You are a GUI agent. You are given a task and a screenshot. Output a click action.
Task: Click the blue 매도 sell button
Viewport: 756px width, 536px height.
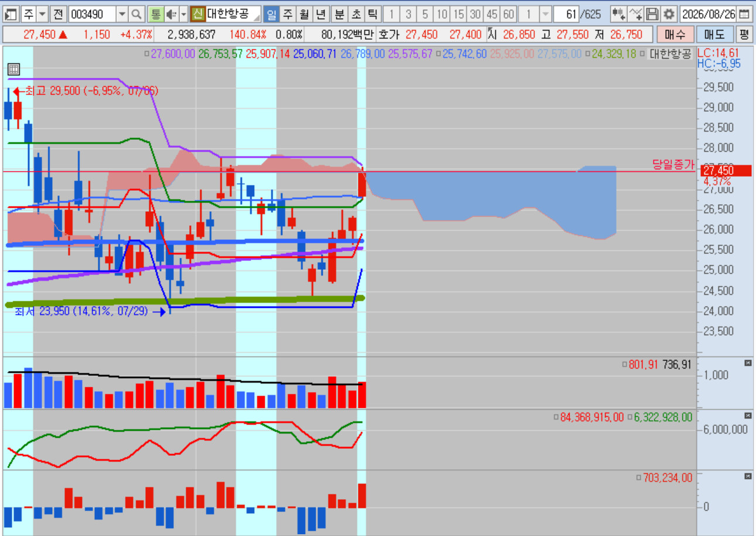coord(714,35)
